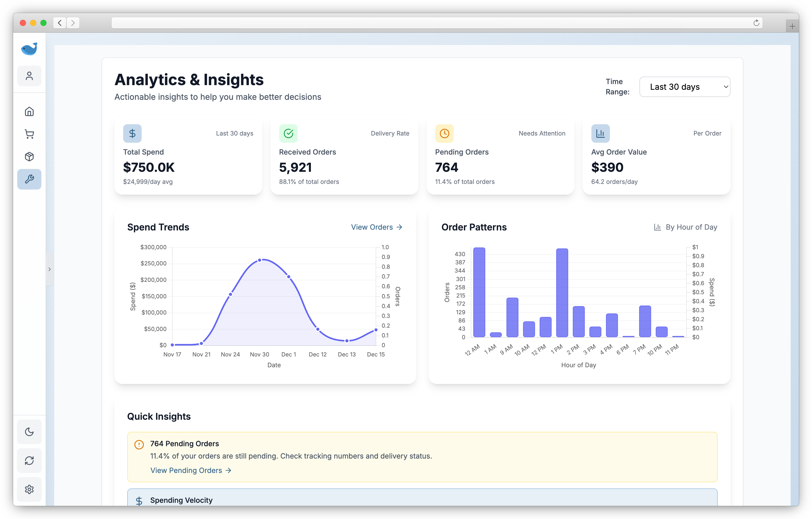Open the shopping cart section

[x=29, y=134]
